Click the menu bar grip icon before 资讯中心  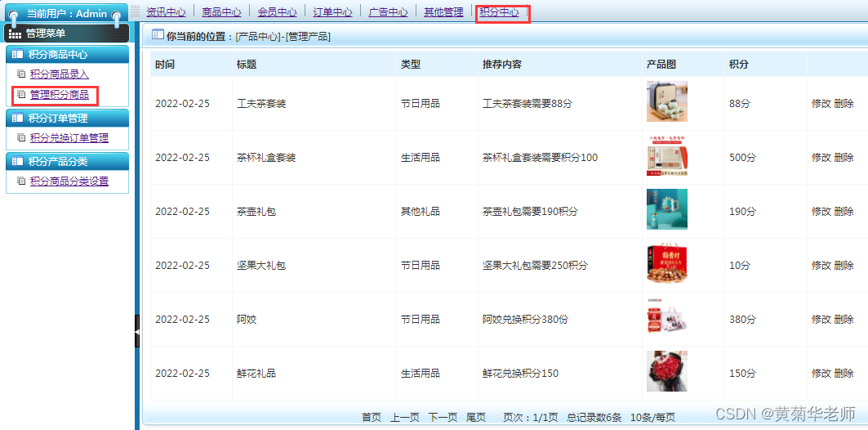(x=135, y=11)
